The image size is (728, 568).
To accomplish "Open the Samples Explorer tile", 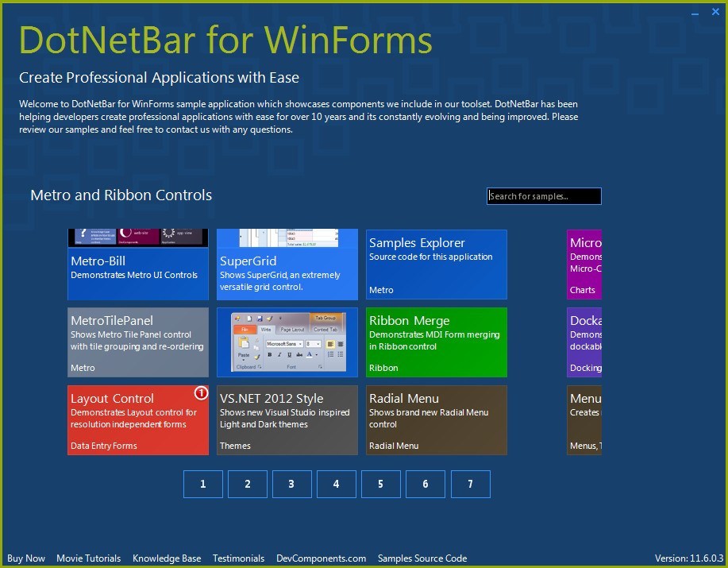I will pos(437,265).
